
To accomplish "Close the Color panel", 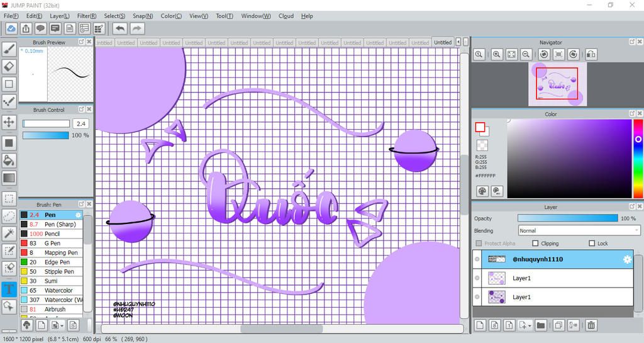I will click(640, 113).
